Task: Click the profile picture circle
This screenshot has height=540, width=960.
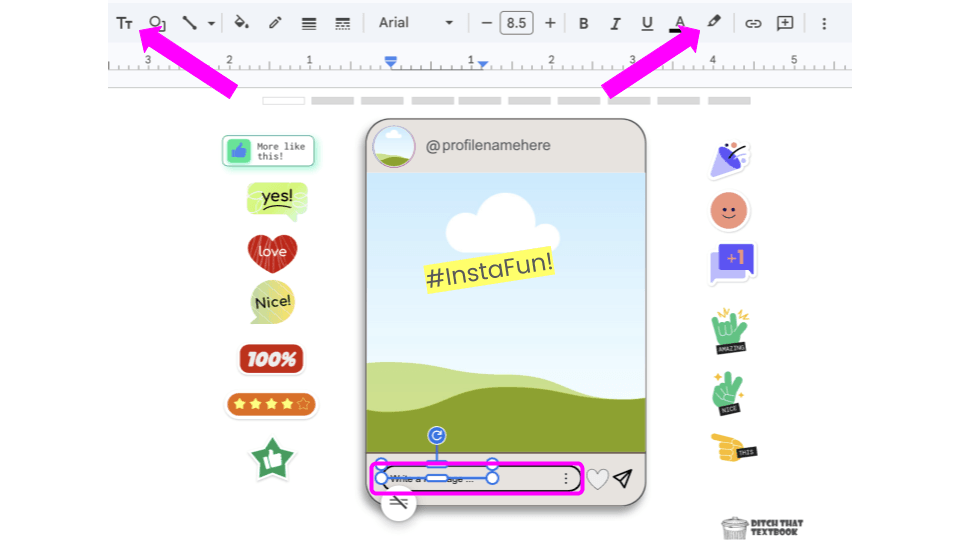Action: click(x=394, y=146)
